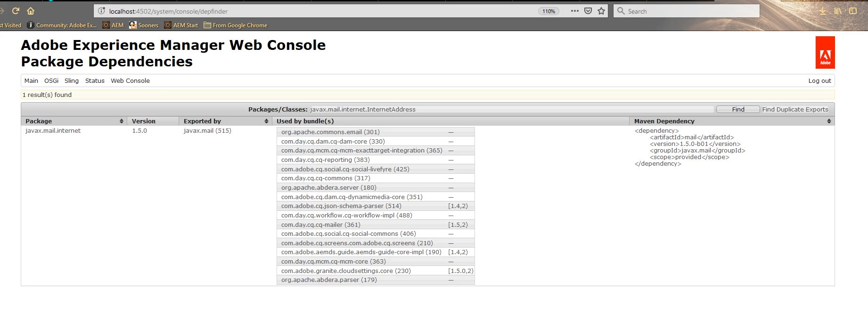Screen dimensions: 868x313
Task: Open cq-mcm-exacttarget-integration (365) bundle
Action: 362,150
